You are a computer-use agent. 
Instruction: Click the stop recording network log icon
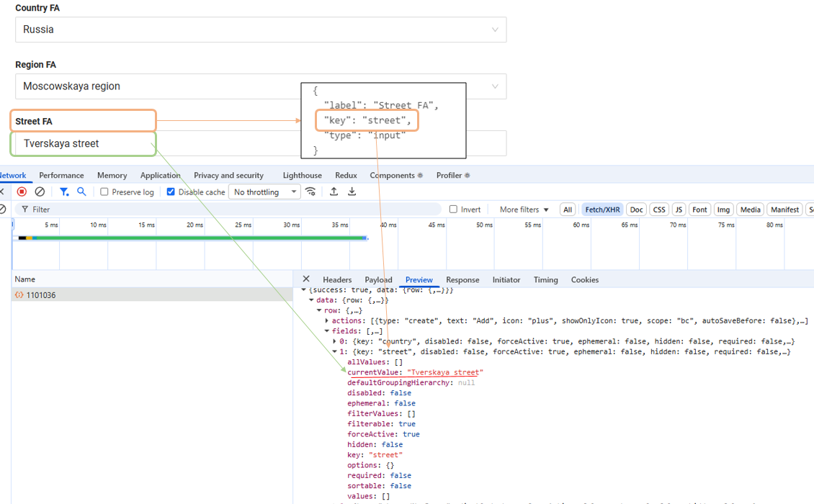point(22,192)
